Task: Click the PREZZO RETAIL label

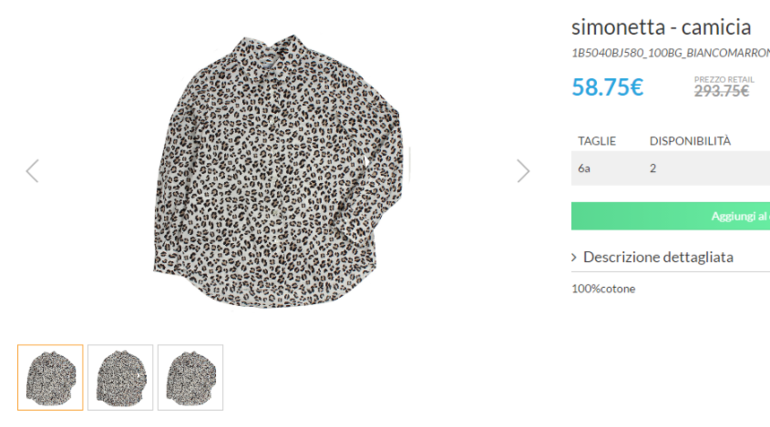Action: (x=722, y=77)
